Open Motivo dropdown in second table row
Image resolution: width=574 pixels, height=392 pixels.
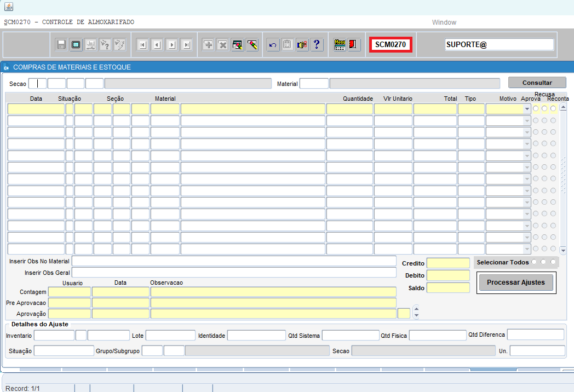(527, 120)
